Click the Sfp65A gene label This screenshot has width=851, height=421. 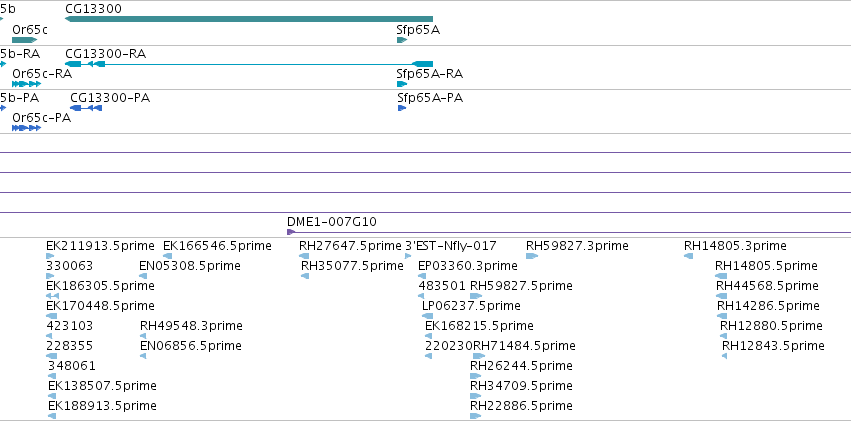tap(418, 29)
